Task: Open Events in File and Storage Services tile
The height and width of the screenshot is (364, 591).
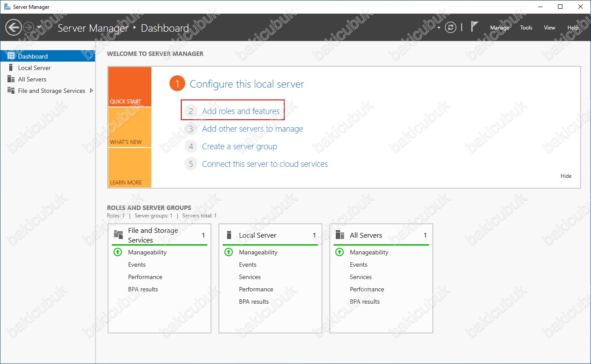Action: click(x=137, y=265)
